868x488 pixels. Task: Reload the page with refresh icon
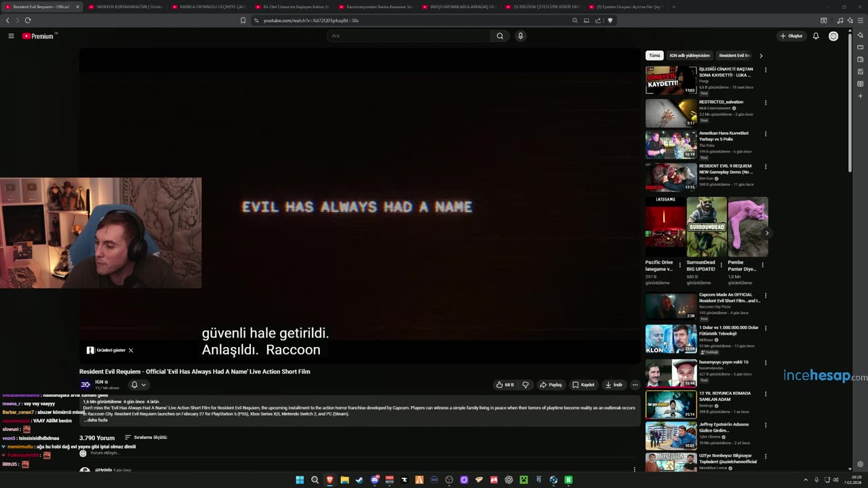pos(28,20)
